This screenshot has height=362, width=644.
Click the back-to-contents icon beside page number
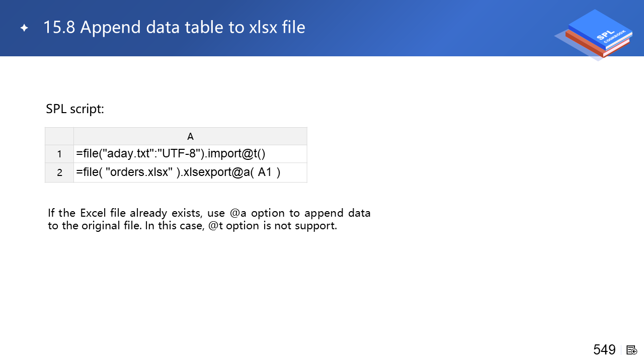pyautogui.click(x=632, y=350)
